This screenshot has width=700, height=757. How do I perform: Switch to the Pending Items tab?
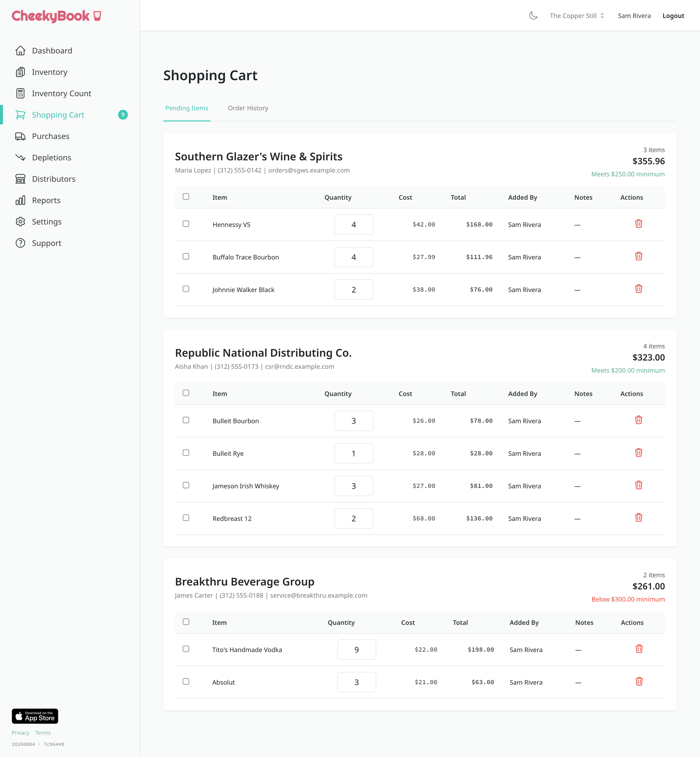[187, 108]
